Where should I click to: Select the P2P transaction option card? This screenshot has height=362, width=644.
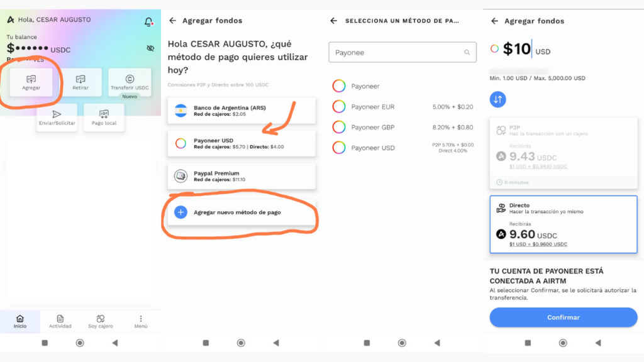point(563,153)
